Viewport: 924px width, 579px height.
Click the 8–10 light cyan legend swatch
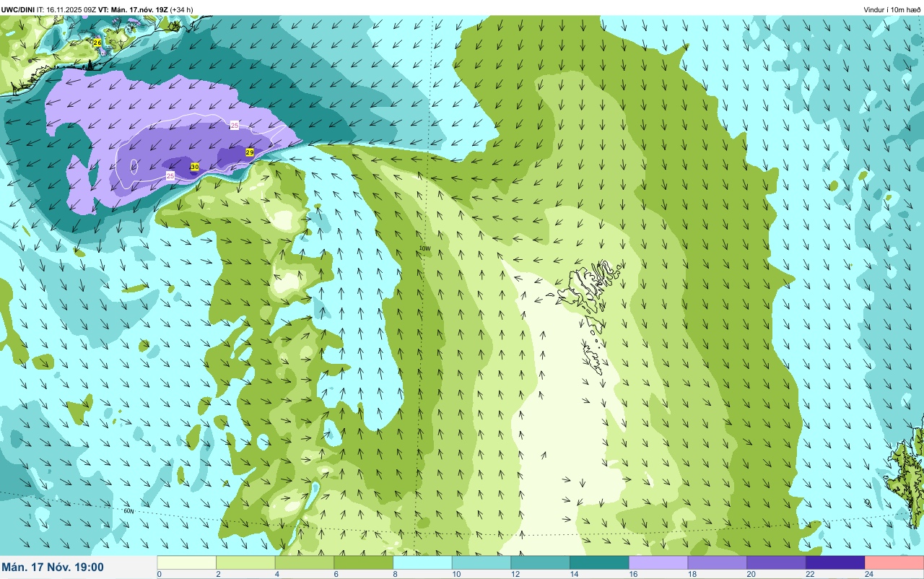423,562
